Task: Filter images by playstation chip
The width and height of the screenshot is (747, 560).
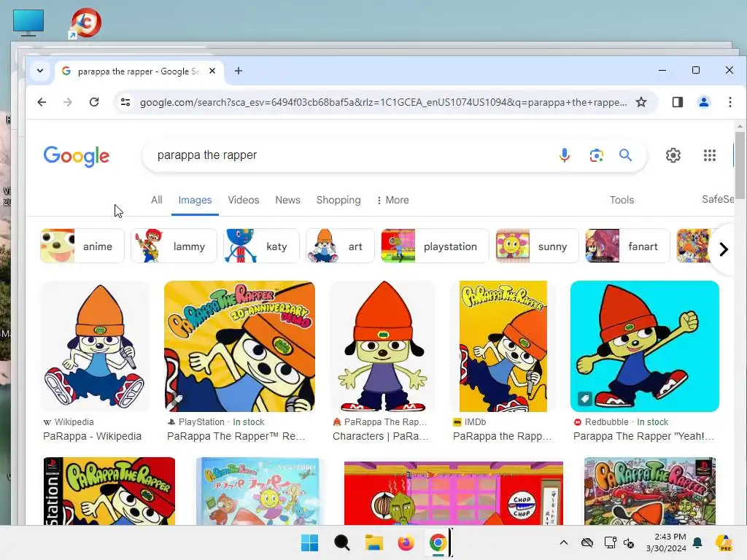Action: point(435,246)
